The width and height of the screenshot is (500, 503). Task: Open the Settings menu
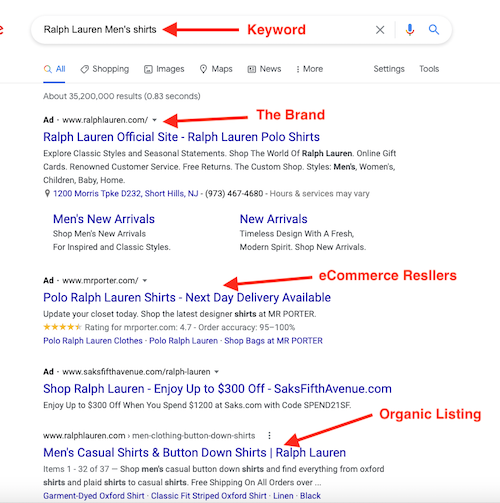tap(389, 69)
